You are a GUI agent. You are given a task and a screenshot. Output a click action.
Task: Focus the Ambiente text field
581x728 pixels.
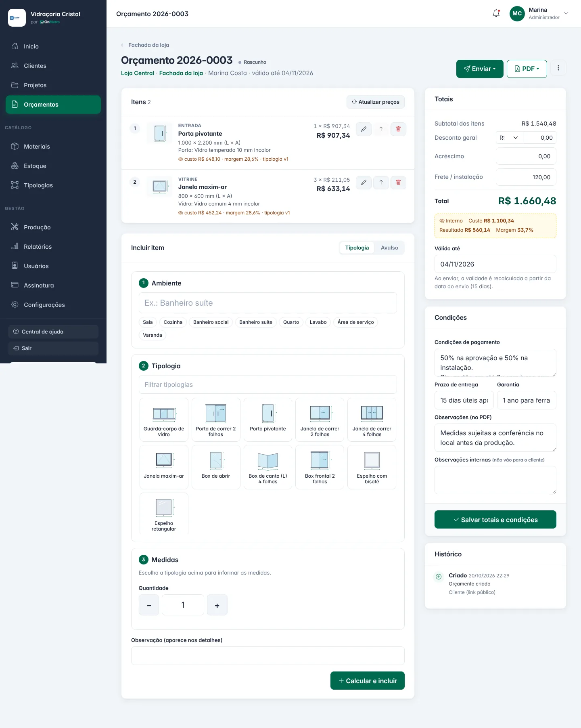pos(268,303)
